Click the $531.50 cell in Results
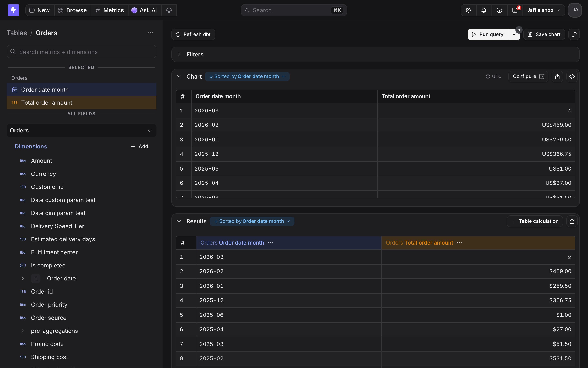Viewport: 588px width, 368px height. 478,359
